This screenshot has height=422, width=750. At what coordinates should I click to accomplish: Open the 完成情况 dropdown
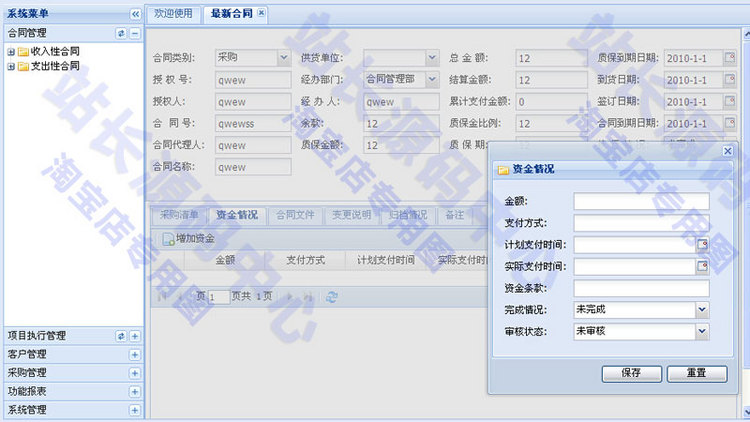pos(702,310)
